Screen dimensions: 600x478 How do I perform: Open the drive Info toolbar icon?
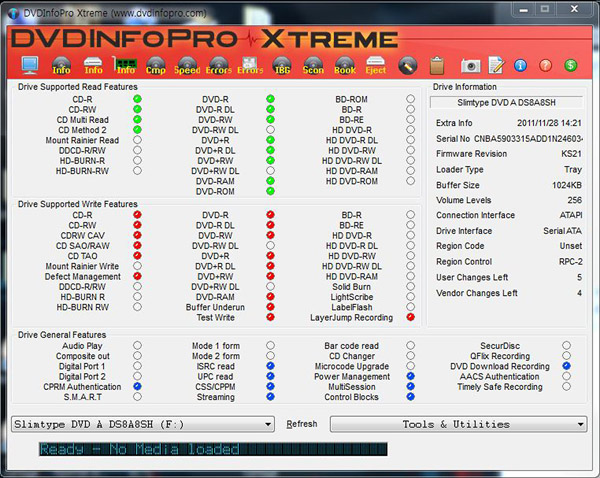(93, 65)
